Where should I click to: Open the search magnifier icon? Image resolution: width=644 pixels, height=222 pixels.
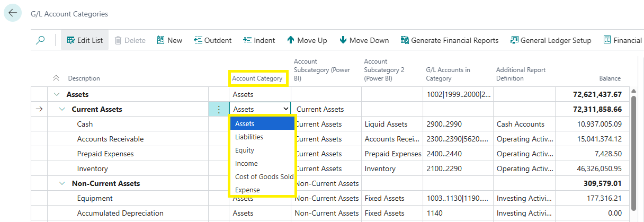coord(41,40)
